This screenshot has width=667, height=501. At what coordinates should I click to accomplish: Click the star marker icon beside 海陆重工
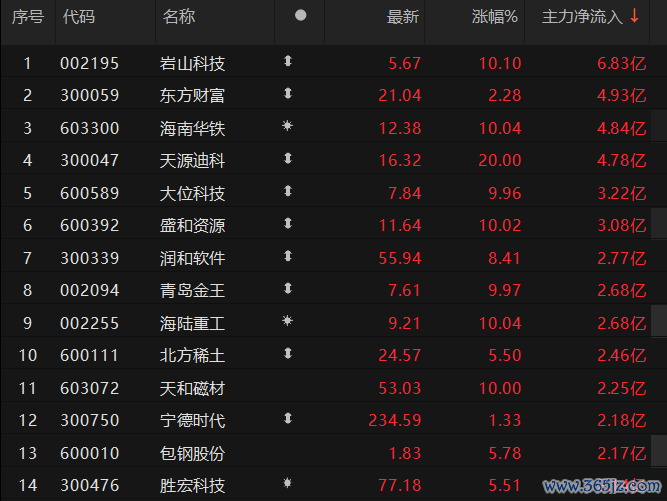288,321
